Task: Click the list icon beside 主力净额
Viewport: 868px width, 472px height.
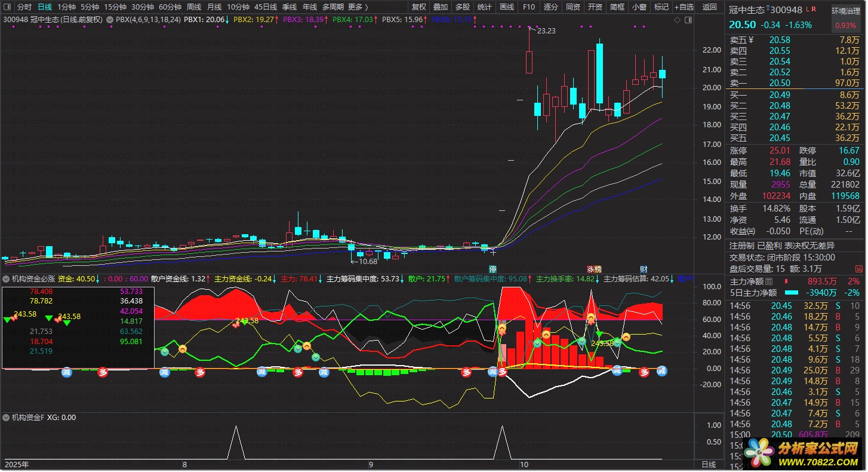Action: [769, 281]
